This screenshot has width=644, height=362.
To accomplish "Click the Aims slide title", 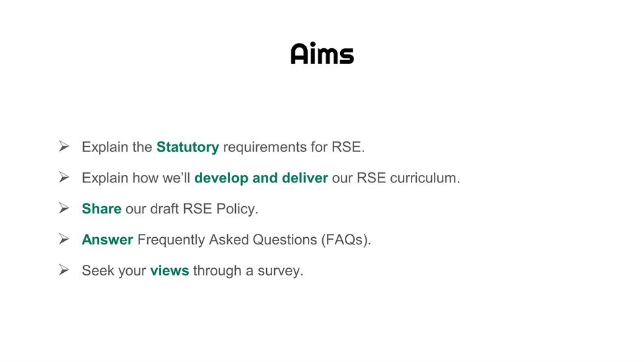I will pyautogui.click(x=322, y=54).
